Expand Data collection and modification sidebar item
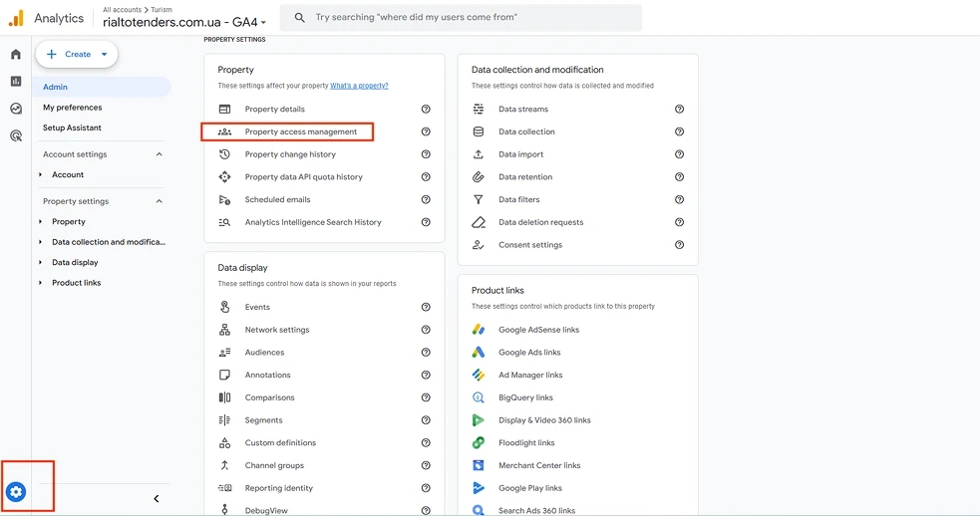The width and height of the screenshot is (980, 516). pos(41,242)
